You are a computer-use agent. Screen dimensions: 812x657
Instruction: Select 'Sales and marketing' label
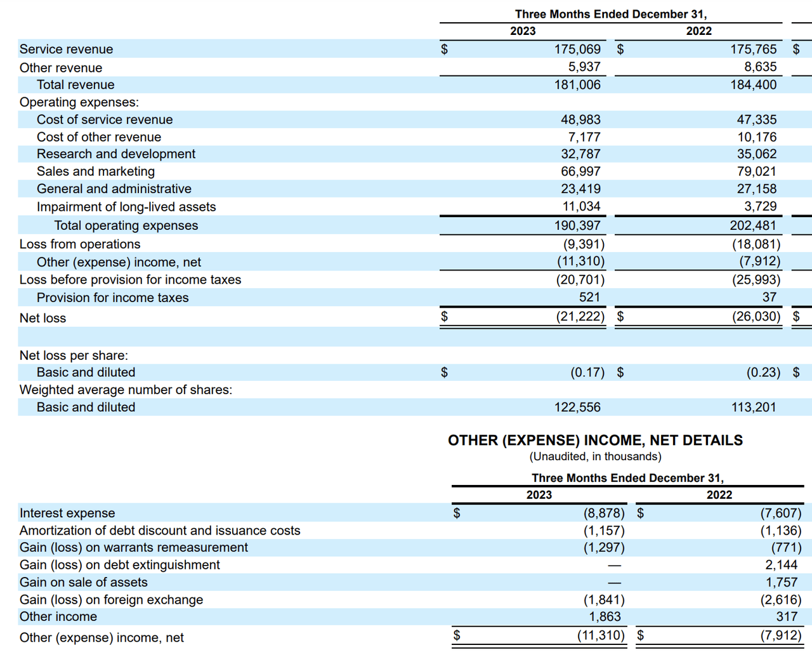click(96, 171)
